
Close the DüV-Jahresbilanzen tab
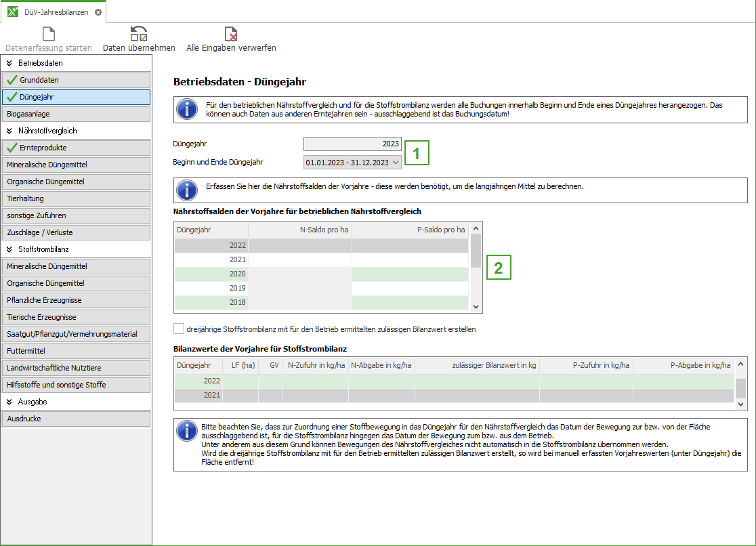pos(98,12)
